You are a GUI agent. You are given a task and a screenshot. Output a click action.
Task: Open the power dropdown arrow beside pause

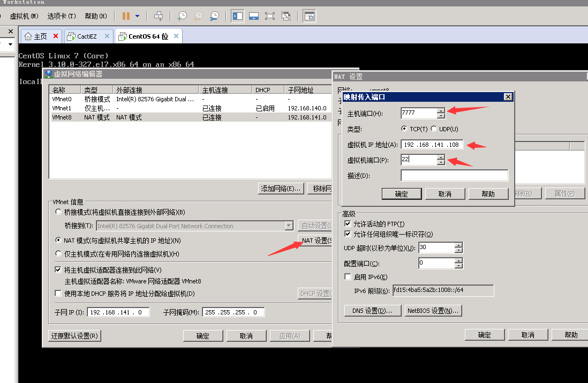click(138, 16)
